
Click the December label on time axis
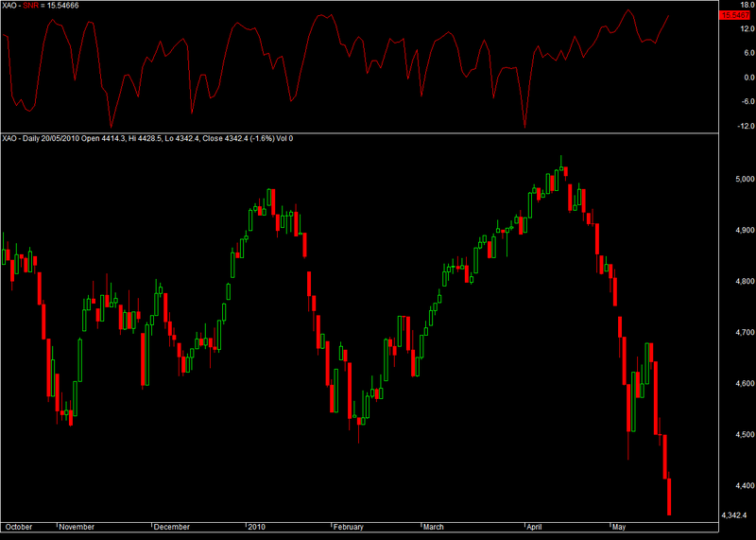(x=172, y=527)
